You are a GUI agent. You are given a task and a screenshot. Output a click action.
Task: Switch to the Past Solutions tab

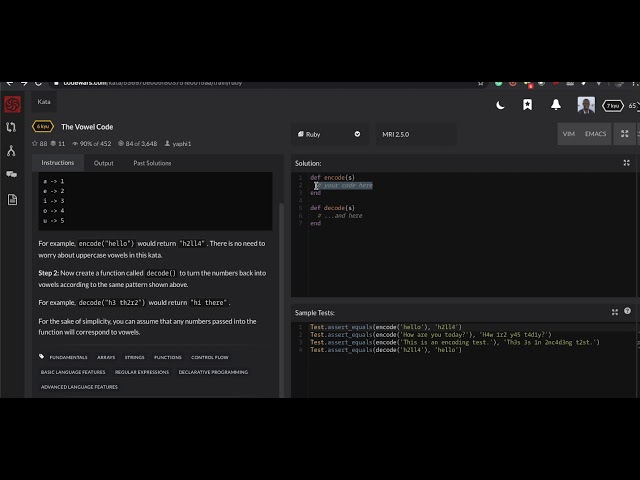[x=152, y=163]
